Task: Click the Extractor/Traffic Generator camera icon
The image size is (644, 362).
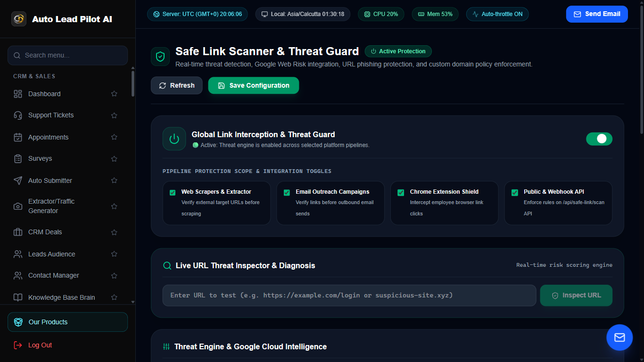Action: click(18, 206)
